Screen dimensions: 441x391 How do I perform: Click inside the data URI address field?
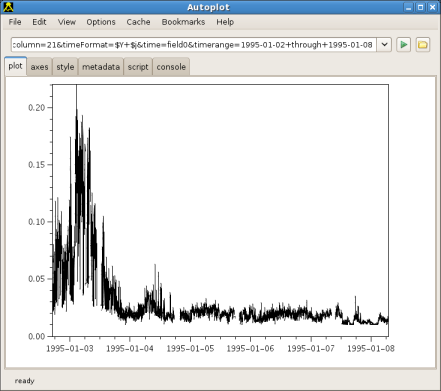(x=194, y=44)
